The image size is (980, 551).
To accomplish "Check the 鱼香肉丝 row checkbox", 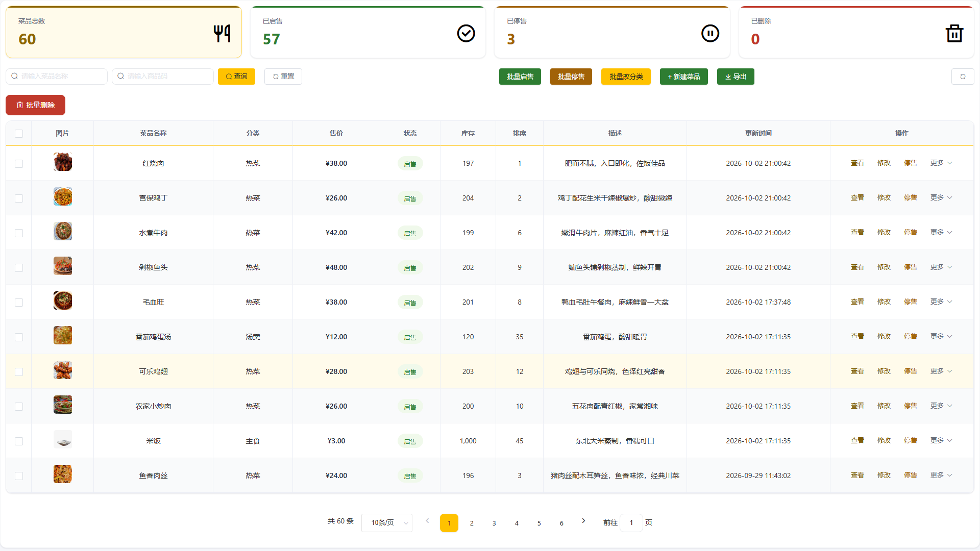I will [x=19, y=476].
